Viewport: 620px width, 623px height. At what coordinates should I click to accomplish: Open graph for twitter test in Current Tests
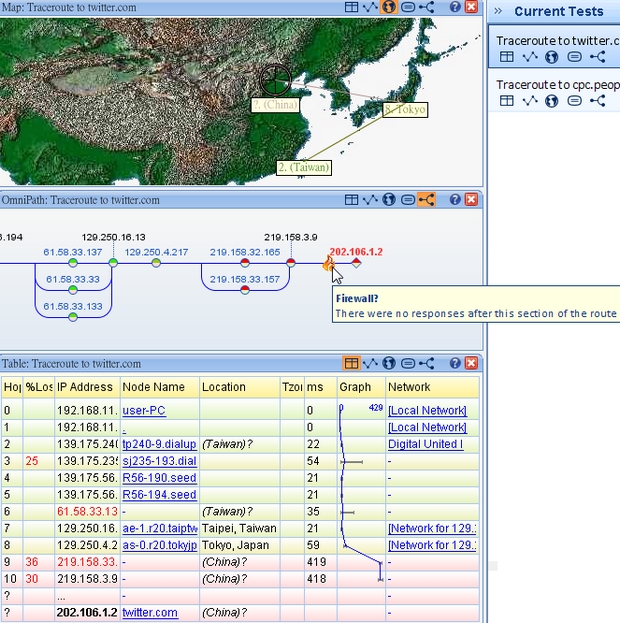[x=530, y=57]
